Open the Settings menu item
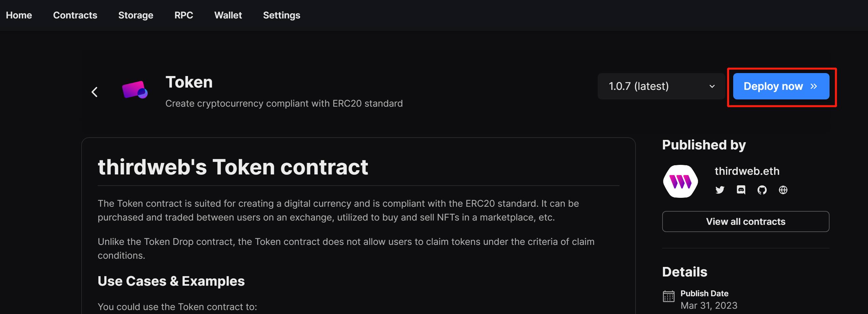Viewport: 868px width, 314px height. coord(281,15)
